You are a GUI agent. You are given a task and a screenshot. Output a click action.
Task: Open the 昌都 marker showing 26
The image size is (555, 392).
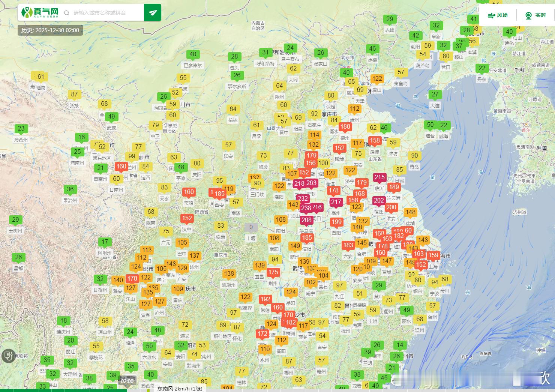(18, 258)
